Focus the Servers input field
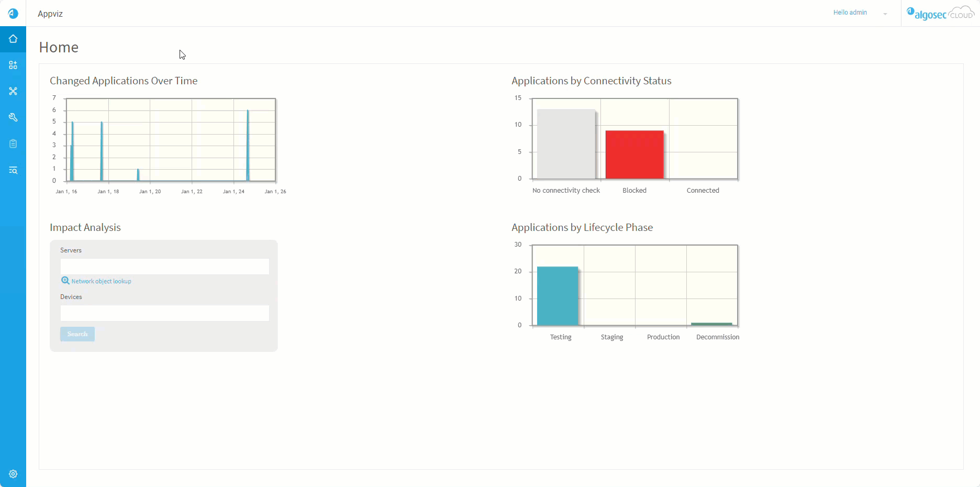This screenshot has width=980, height=487. click(x=164, y=267)
